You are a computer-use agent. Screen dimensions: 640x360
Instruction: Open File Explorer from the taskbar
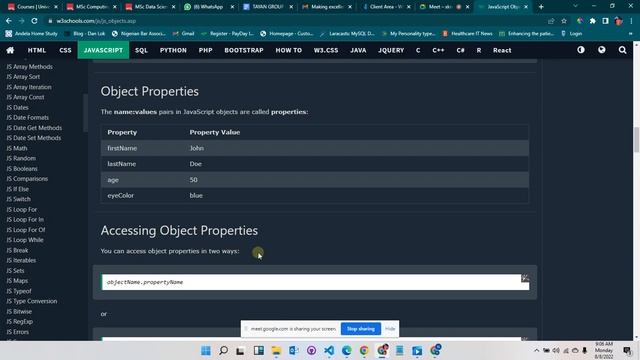coord(276,351)
